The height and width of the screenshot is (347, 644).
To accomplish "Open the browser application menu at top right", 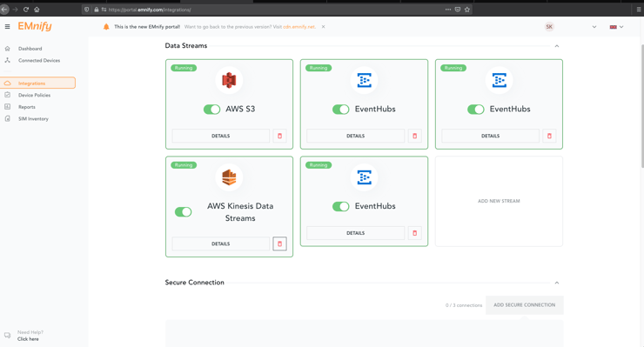I will (x=639, y=10).
